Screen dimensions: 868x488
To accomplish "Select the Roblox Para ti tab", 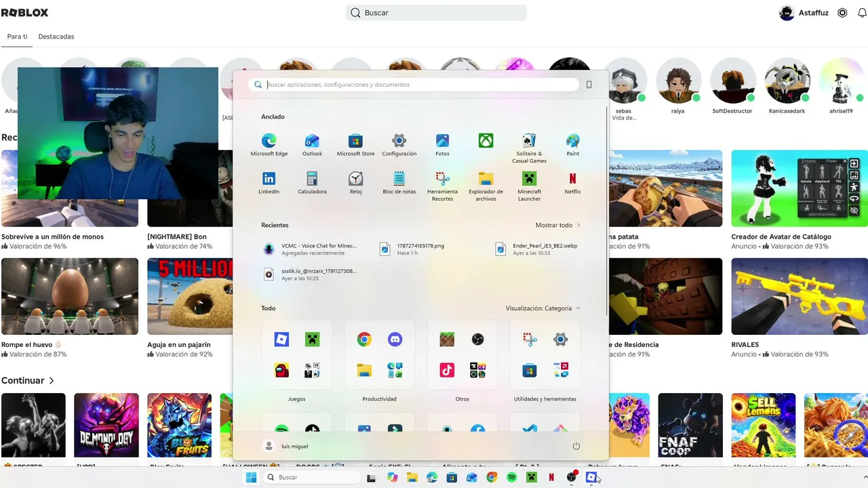I will pos(17,37).
